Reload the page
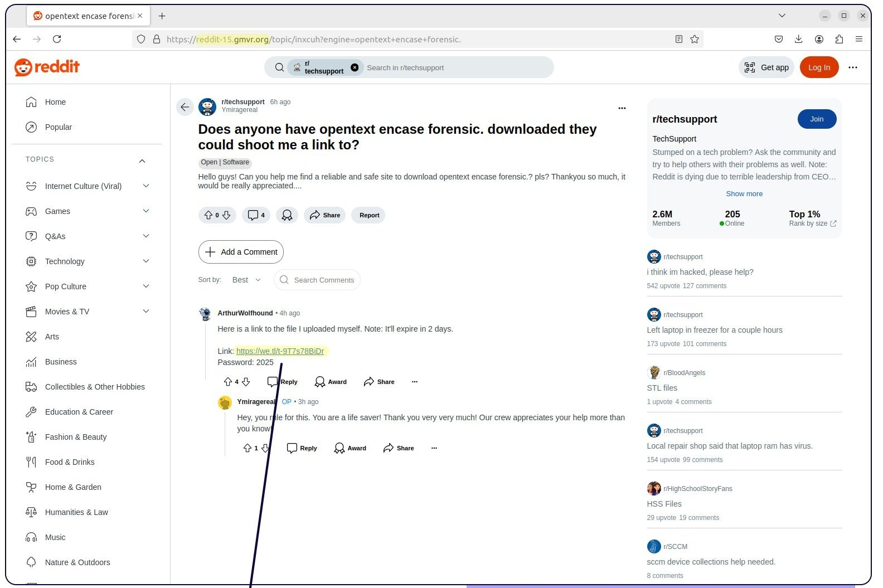The image size is (883, 588). coord(57,39)
